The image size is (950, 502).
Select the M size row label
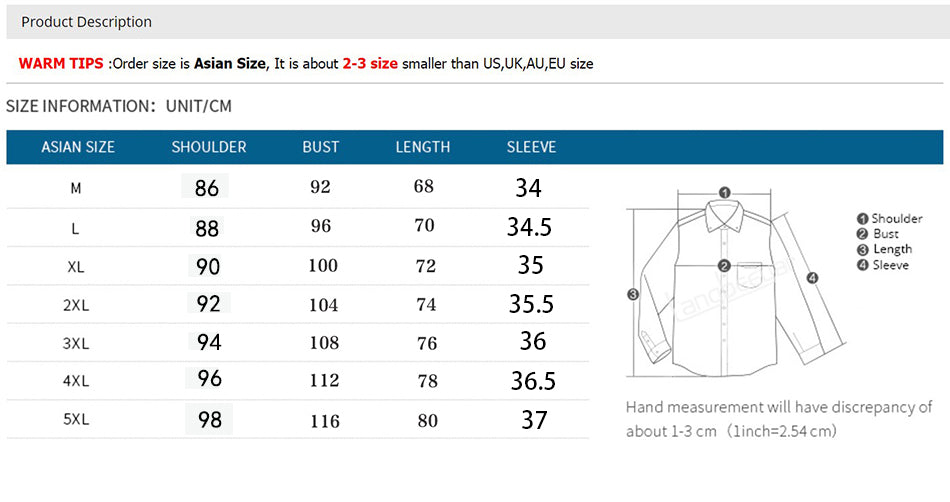coord(76,188)
